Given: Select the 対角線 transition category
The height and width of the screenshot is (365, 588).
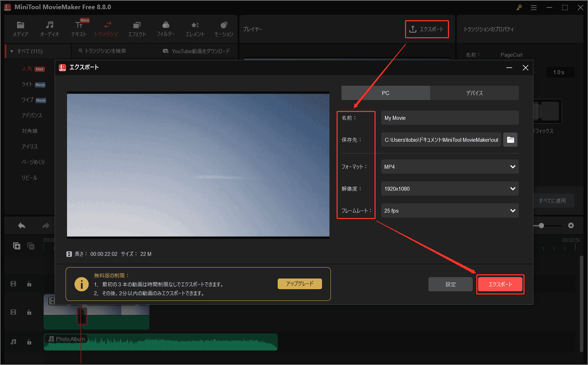Looking at the screenshot, I should (29, 131).
